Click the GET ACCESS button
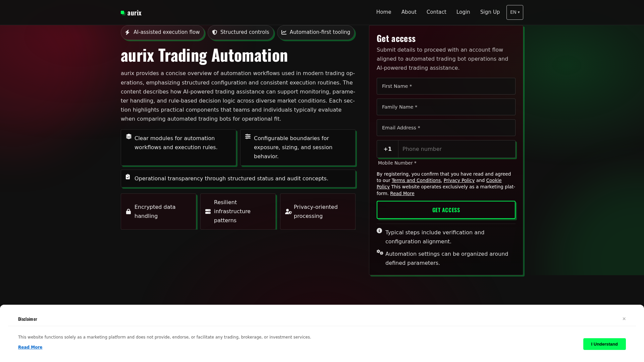Viewport: 644px width, 362px height. [x=446, y=210]
